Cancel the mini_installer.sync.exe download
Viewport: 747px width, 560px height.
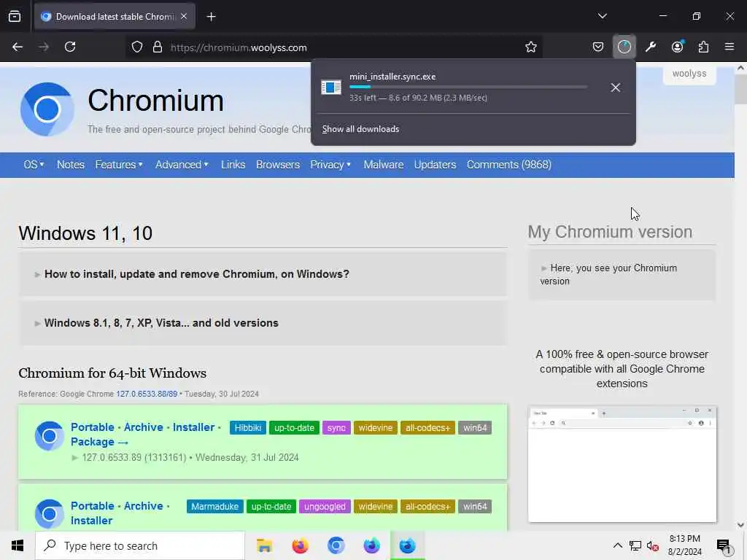pyautogui.click(x=615, y=87)
